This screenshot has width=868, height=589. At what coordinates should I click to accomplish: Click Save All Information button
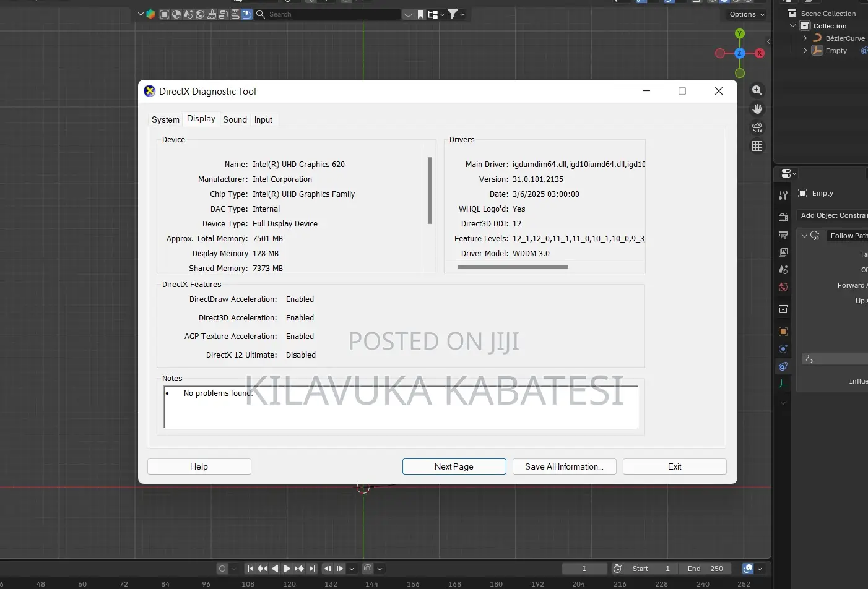564,466
